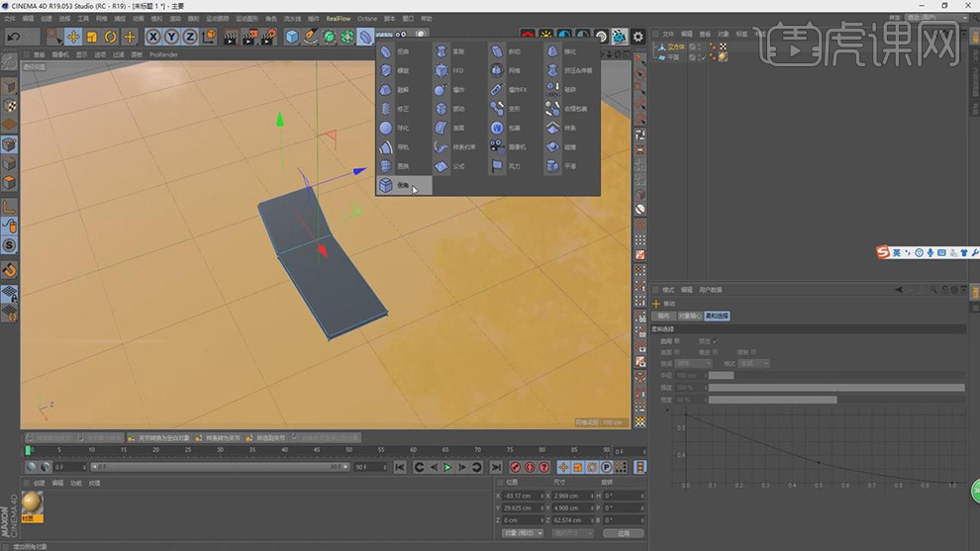Open the soft selection Mode dropdown
The image size is (980, 551).
point(753,364)
